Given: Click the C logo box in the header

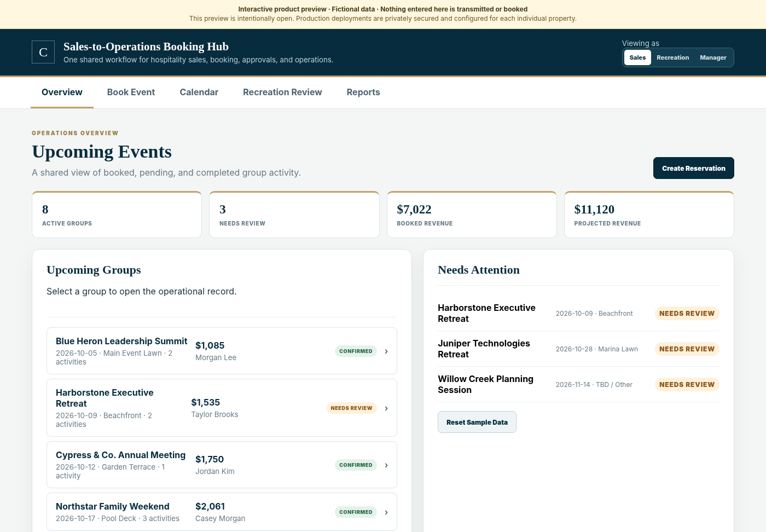Looking at the screenshot, I should 43,52.
